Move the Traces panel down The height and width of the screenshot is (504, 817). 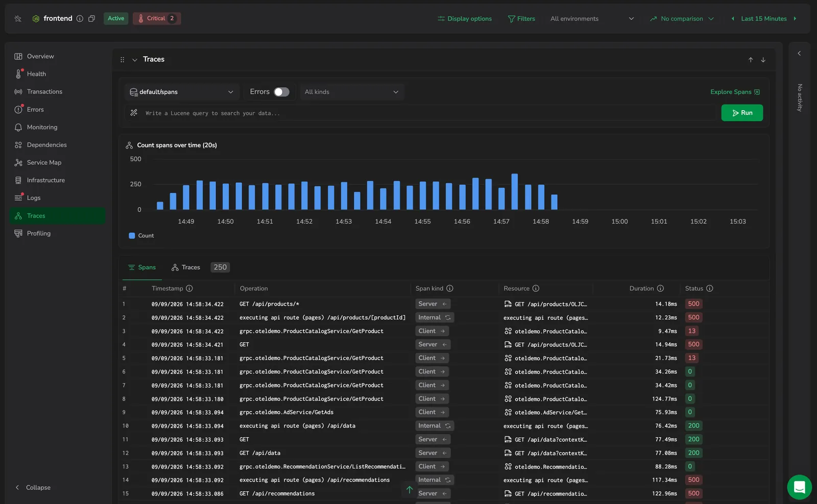click(x=763, y=60)
